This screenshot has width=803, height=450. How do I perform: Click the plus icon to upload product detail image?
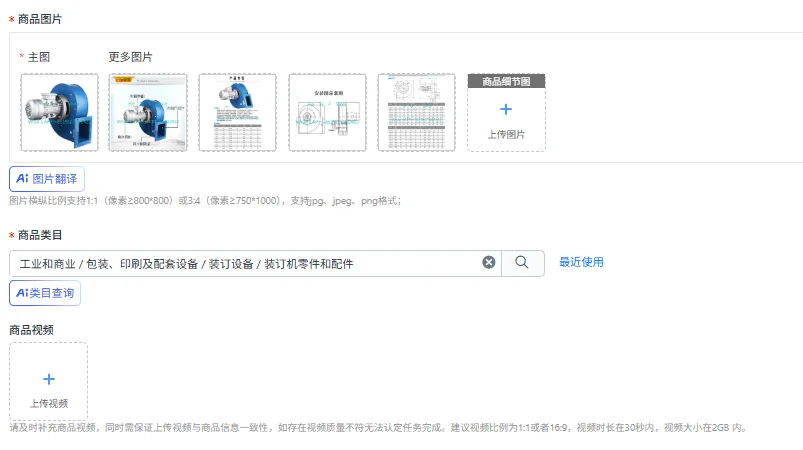tap(506, 109)
